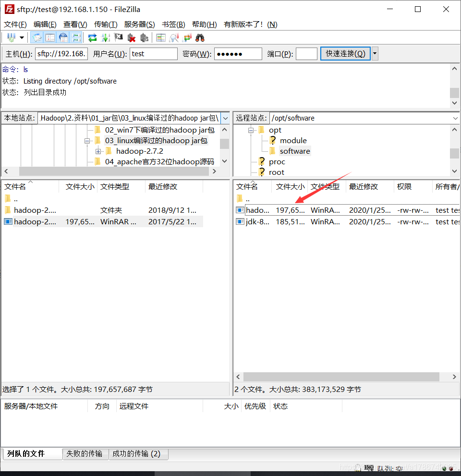This screenshot has height=476, width=461.
Task: Sort local files by 文件名 column
Action: point(30,187)
